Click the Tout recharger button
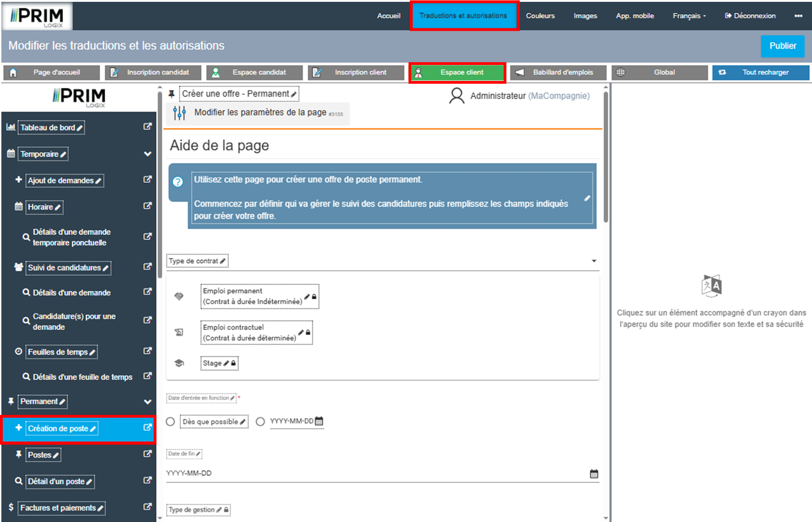Screen dimensions: 812x522 coord(760,72)
